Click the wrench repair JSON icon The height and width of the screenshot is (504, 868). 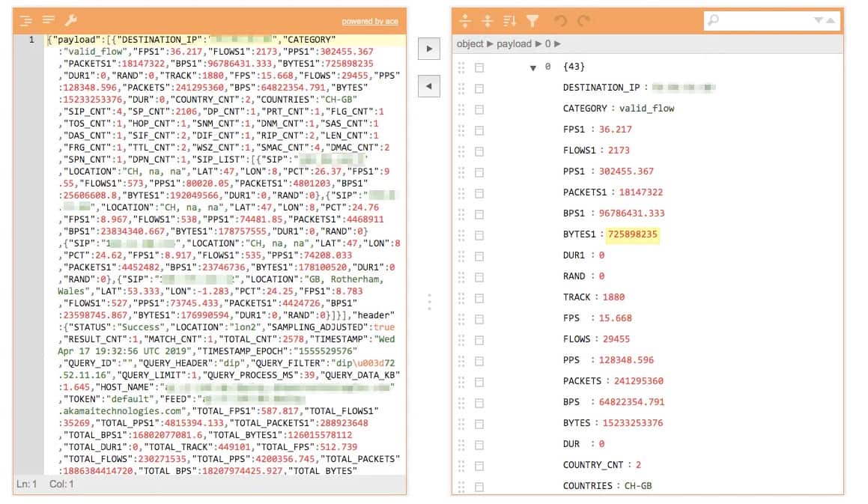click(x=71, y=20)
